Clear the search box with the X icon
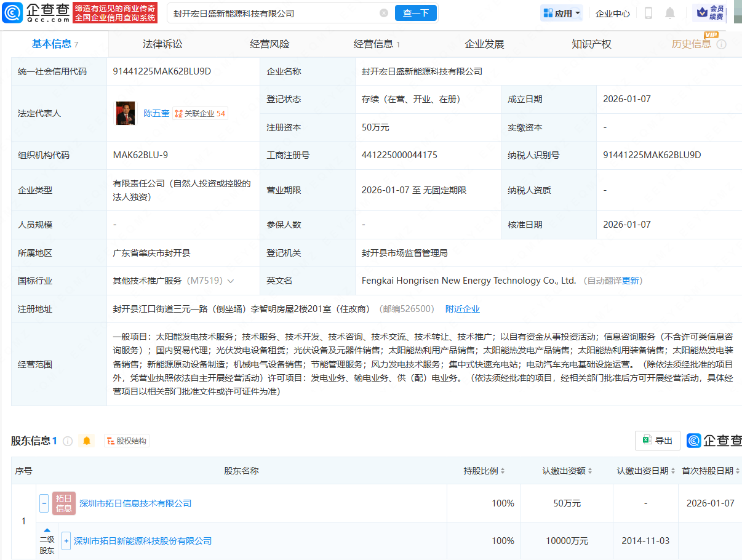Screen dimensions: 742x560 pyautogui.click(x=384, y=13)
